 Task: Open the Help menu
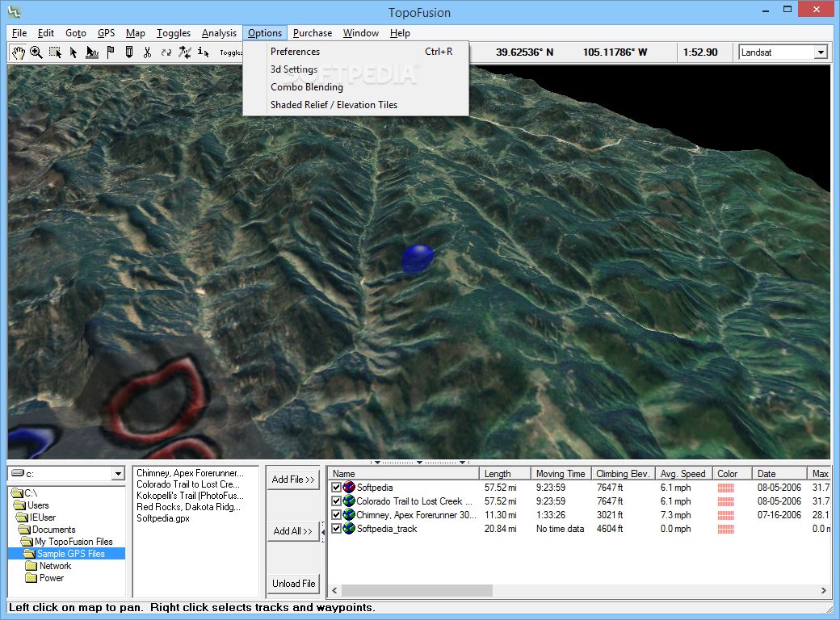point(400,33)
